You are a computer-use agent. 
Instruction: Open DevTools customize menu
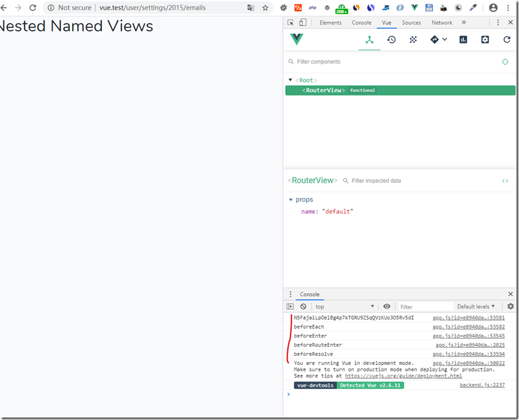point(498,23)
